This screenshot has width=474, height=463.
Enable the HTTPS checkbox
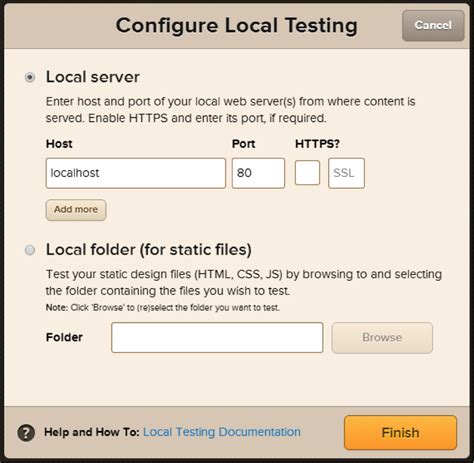tap(307, 173)
